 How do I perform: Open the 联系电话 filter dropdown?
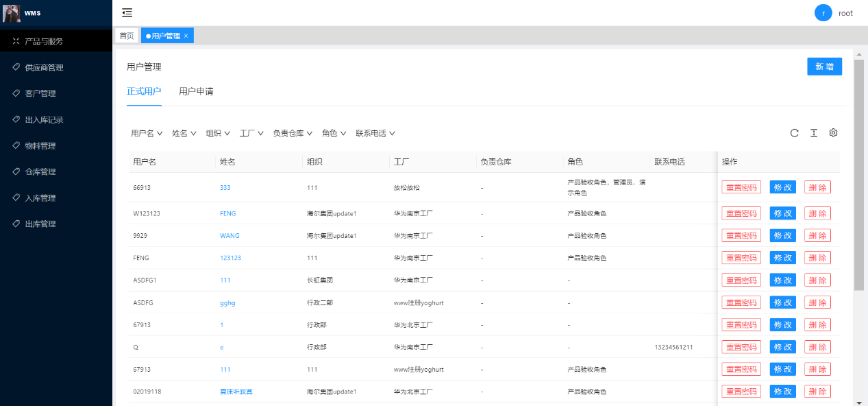[375, 134]
